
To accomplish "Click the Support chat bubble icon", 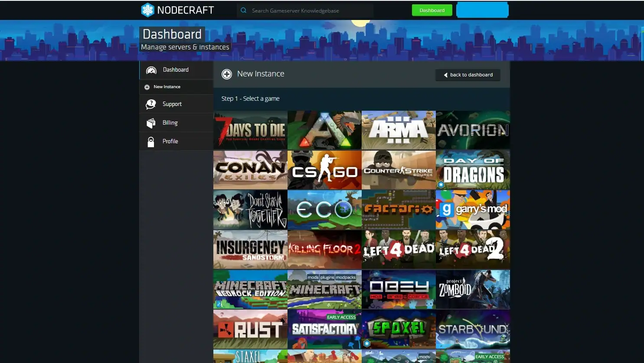I will click(151, 104).
